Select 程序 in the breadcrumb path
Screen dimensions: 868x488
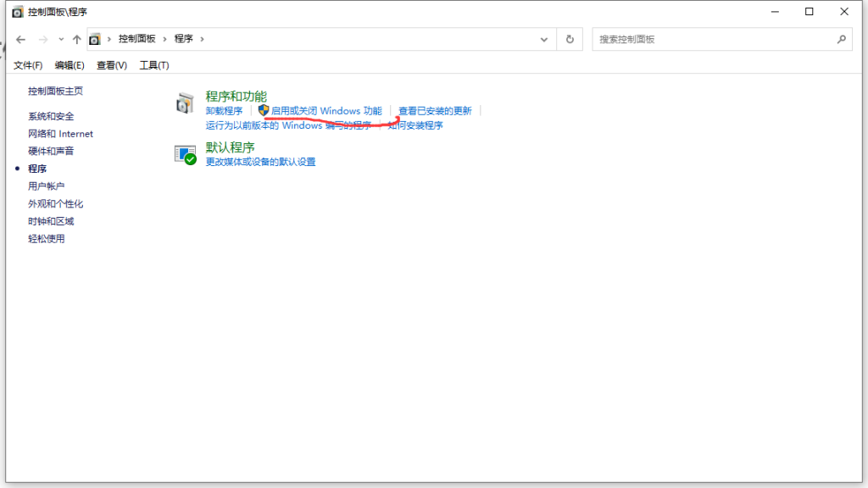(x=183, y=39)
